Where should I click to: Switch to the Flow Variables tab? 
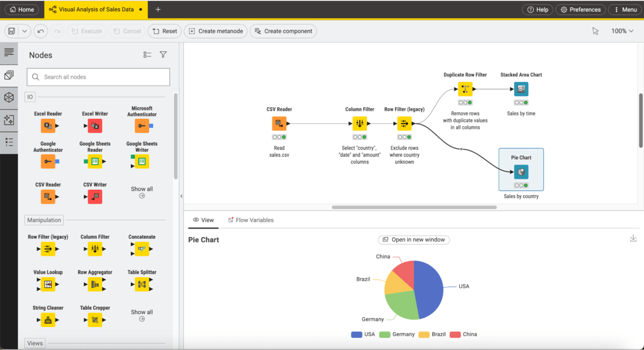point(251,220)
